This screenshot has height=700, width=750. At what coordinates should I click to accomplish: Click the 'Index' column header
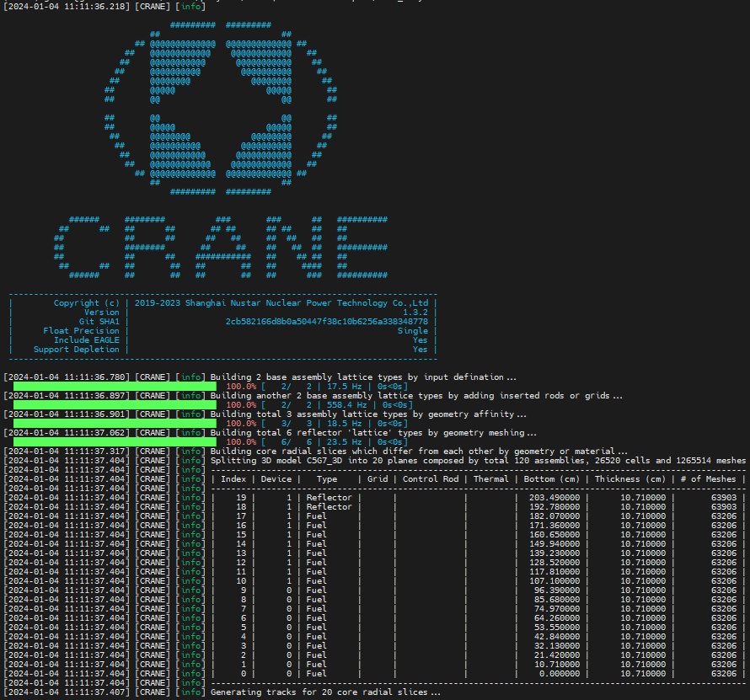233,479
